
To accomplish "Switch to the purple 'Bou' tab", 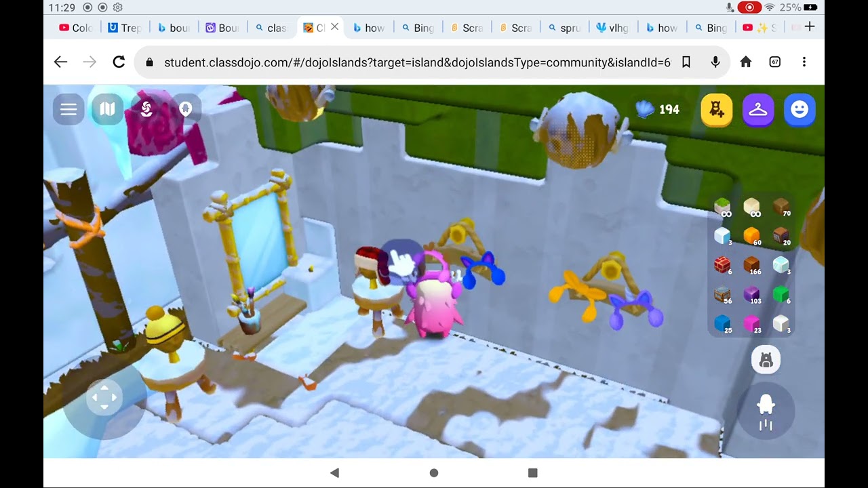I will click(x=222, y=28).
